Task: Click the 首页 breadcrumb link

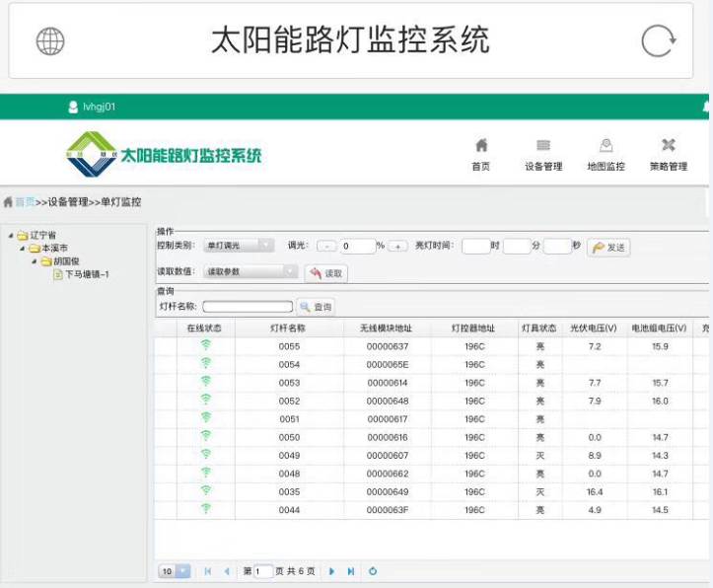Action: tap(25, 202)
